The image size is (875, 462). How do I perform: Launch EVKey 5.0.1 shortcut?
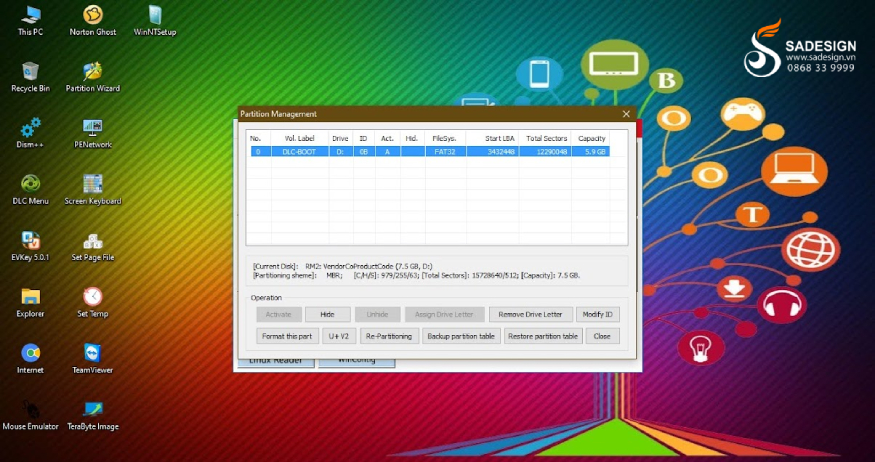pyautogui.click(x=30, y=246)
